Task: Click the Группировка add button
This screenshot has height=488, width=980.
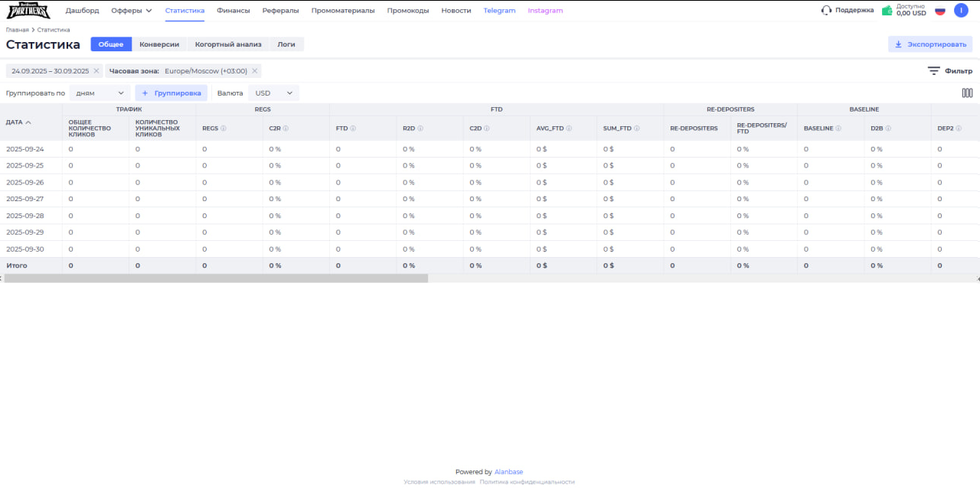Action: click(171, 93)
